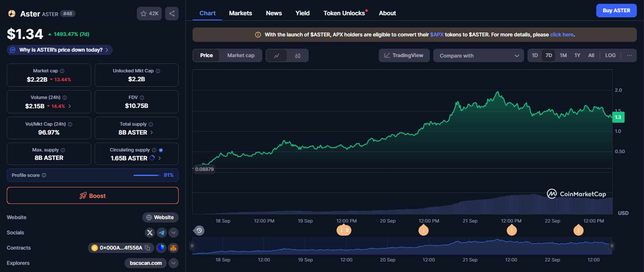The height and width of the screenshot is (272, 644).
Task: Open the TradingView chart button
Action: coord(404,55)
